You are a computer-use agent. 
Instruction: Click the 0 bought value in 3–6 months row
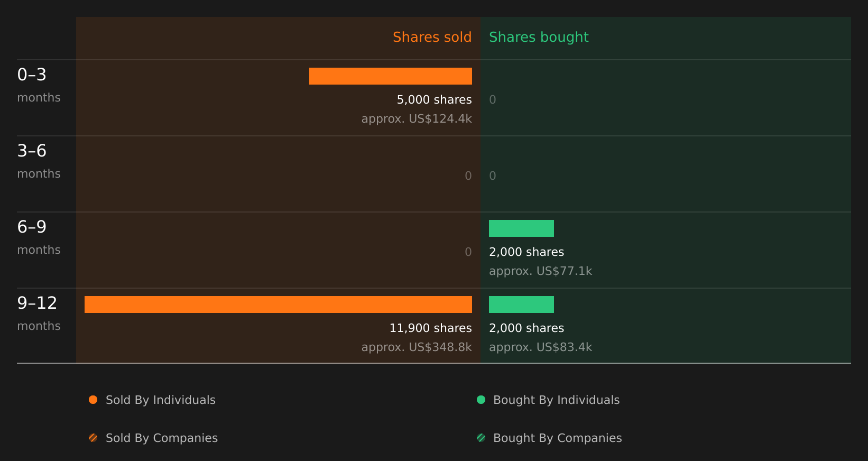pyautogui.click(x=493, y=176)
